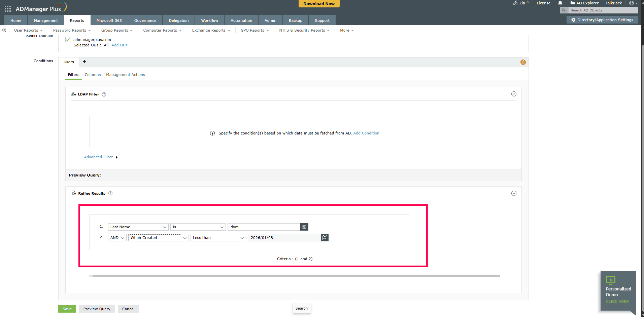Viewport: 644px width, 317px height.
Task: Open Password Reports dropdown menu
Action: [x=72, y=30]
